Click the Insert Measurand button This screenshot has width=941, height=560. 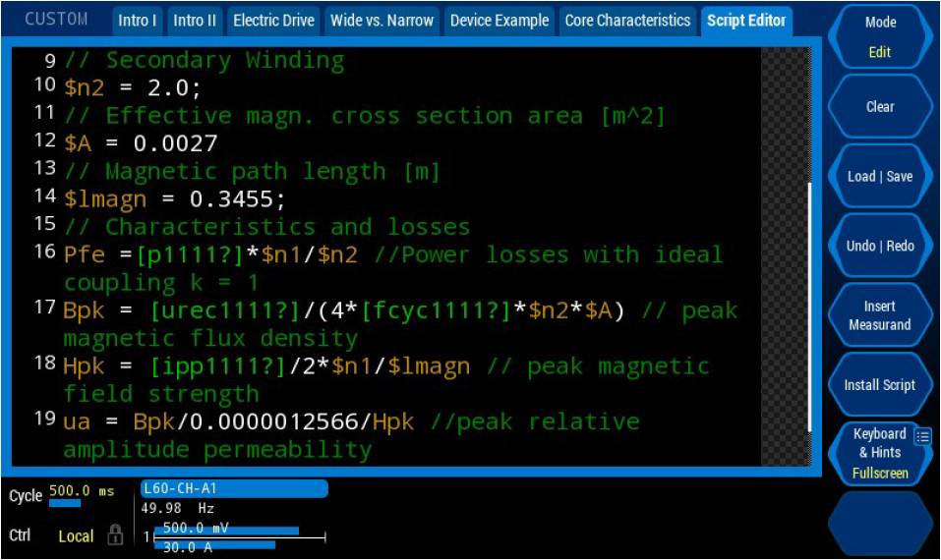880,315
